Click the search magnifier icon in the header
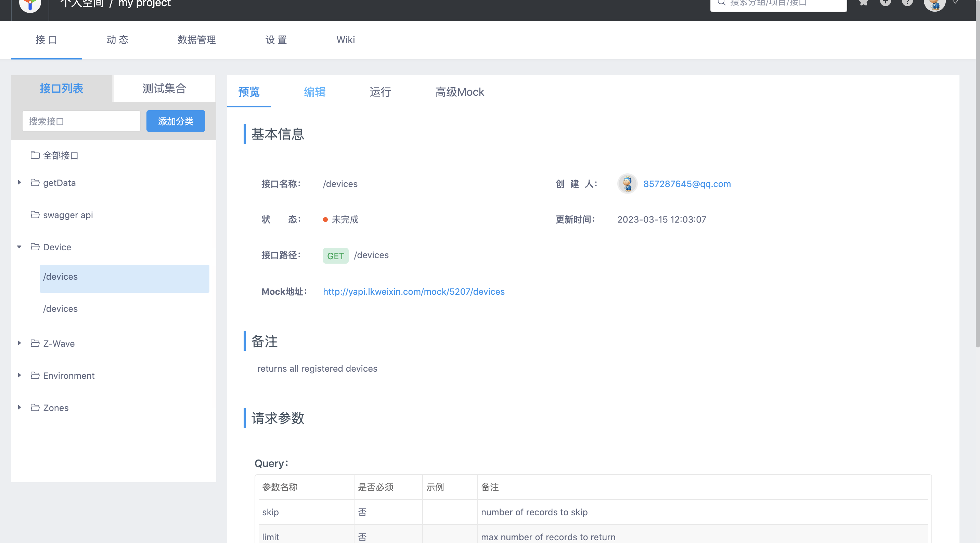 [x=721, y=3]
